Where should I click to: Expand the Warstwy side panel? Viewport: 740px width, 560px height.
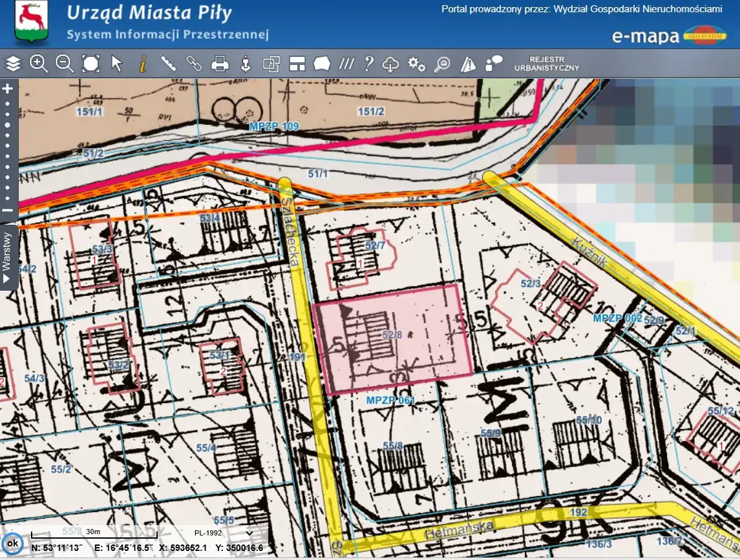click(x=8, y=256)
